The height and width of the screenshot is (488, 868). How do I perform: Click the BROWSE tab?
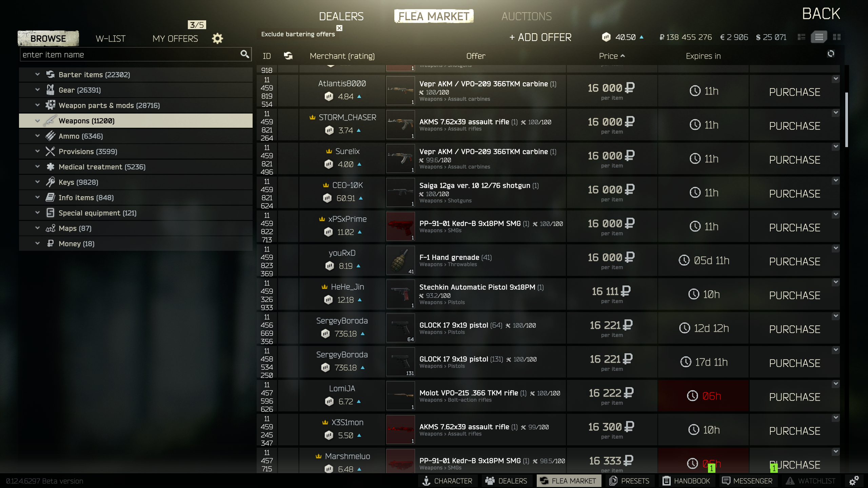pos(47,38)
